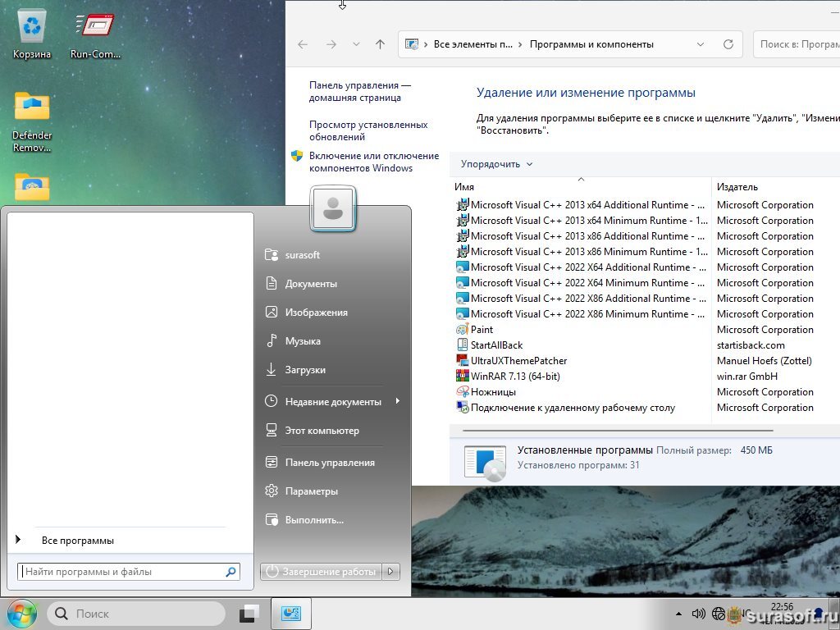
Task: Open the Task View taskbar icon
Action: (249, 613)
